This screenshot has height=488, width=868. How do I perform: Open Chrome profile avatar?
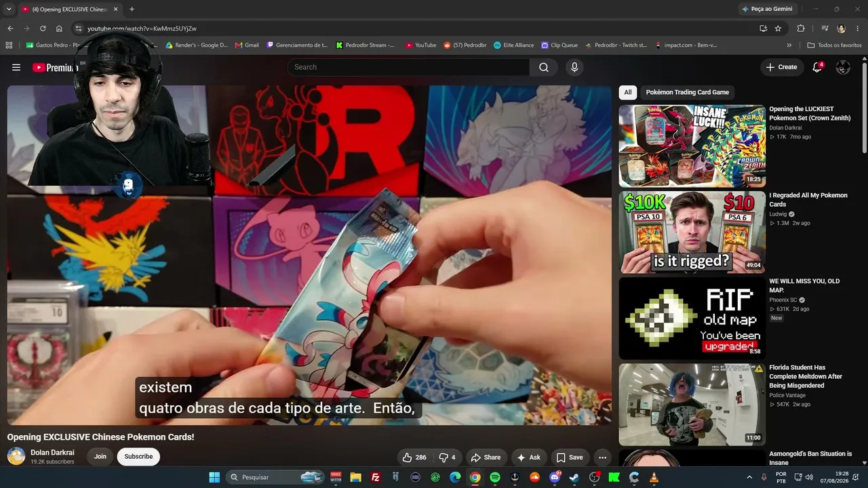click(x=842, y=28)
